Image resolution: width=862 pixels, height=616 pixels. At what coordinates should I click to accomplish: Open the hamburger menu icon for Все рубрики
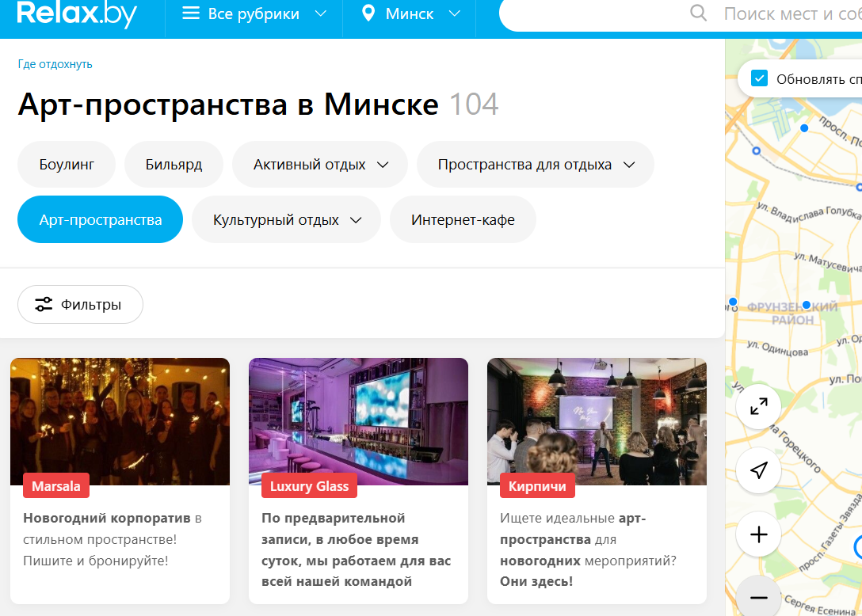[x=191, y=13]
